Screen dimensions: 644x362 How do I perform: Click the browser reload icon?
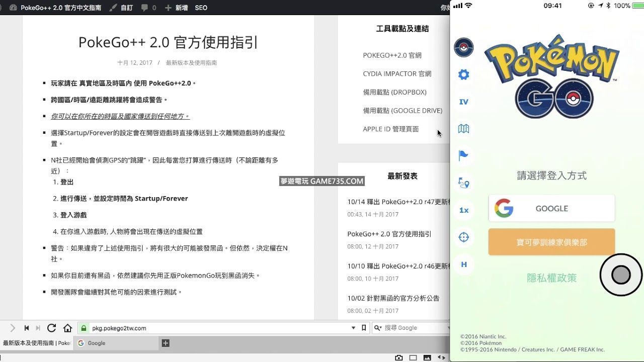tap(51, 328)
